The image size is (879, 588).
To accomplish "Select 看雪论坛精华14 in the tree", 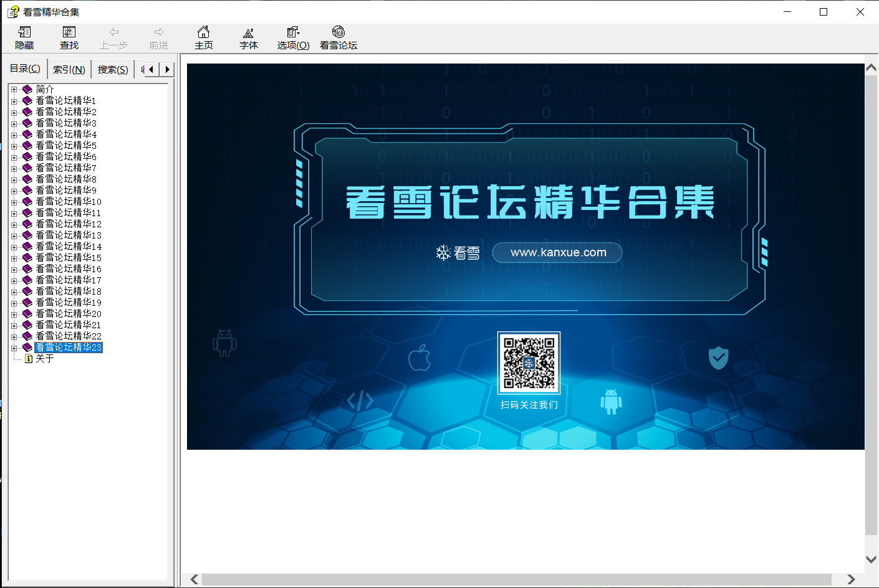I will pyautogui.click(x=69, y=246).
